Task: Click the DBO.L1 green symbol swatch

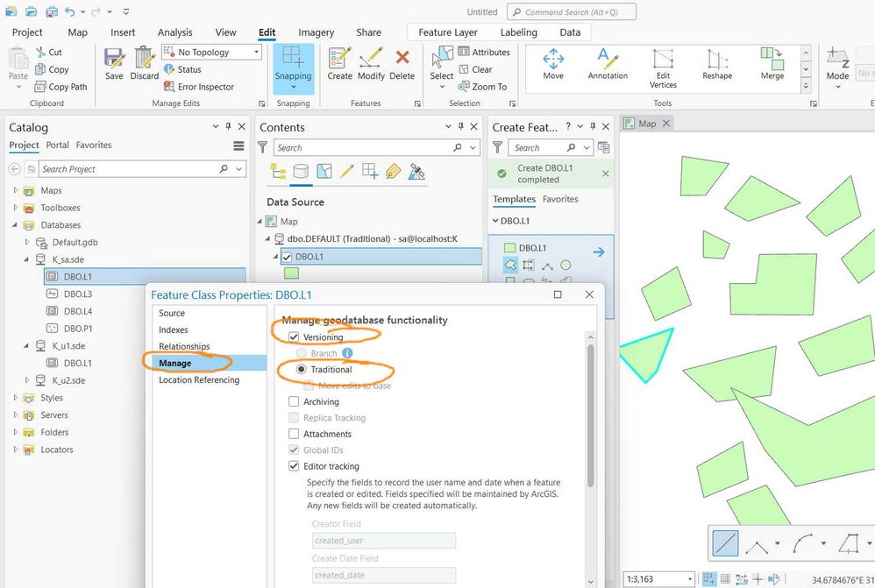Action: [291, 273]
